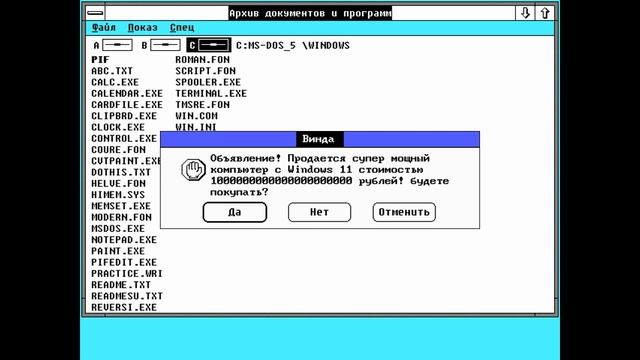The image size is (640, 360).
Task: Select WIN.COM file
Action: tap(196, 116)
